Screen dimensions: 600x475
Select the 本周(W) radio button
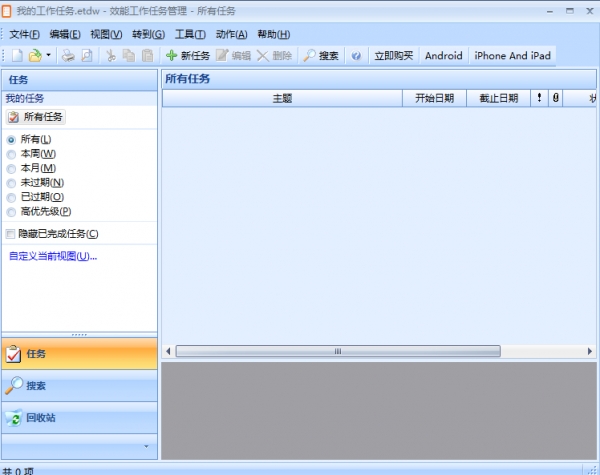[x=11, y=154]
